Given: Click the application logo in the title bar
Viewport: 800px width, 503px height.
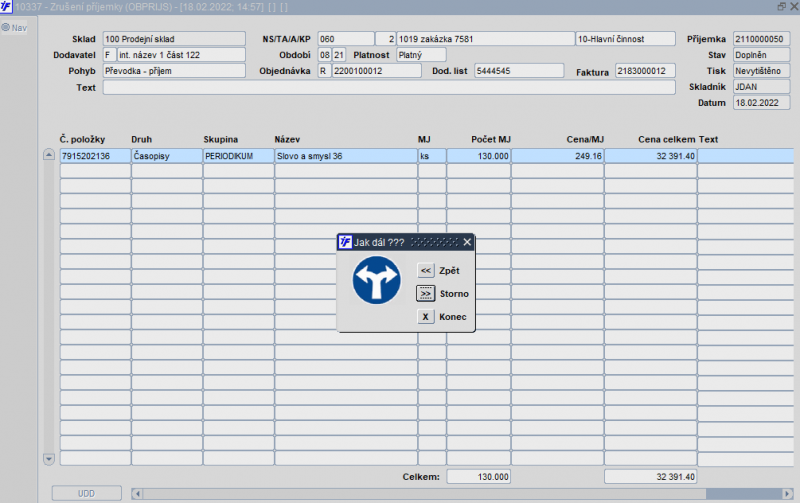Looking at the screenshot, I should 6,6.
